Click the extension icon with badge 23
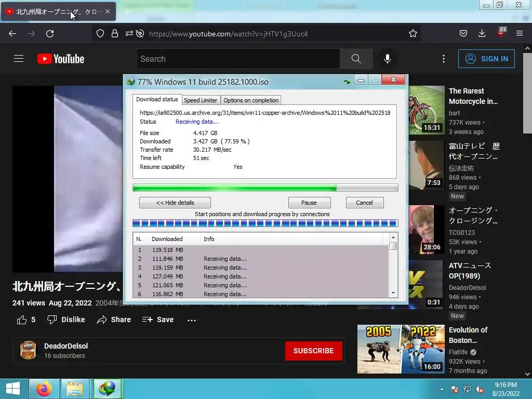The height and width of the screenshot is (399, 532). pos(501,33)
